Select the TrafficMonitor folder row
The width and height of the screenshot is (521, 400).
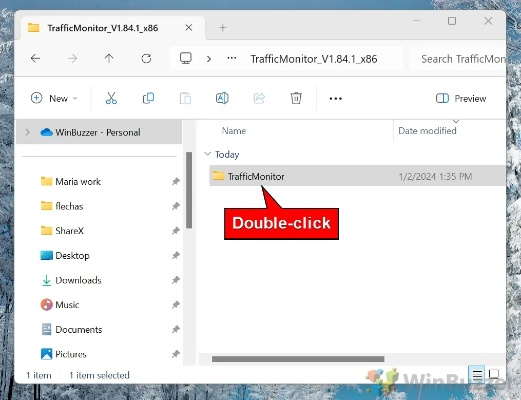[x=357, y=176]
